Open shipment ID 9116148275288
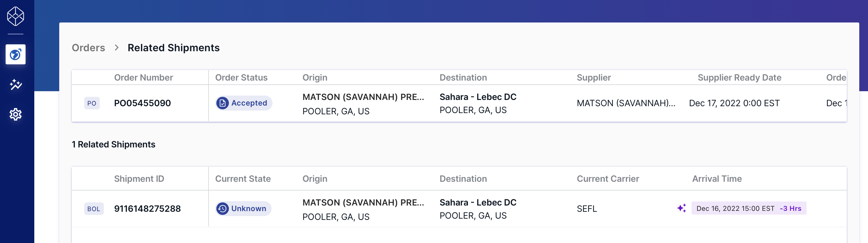This screenshot has height=243, width=868. pos(147,209)
